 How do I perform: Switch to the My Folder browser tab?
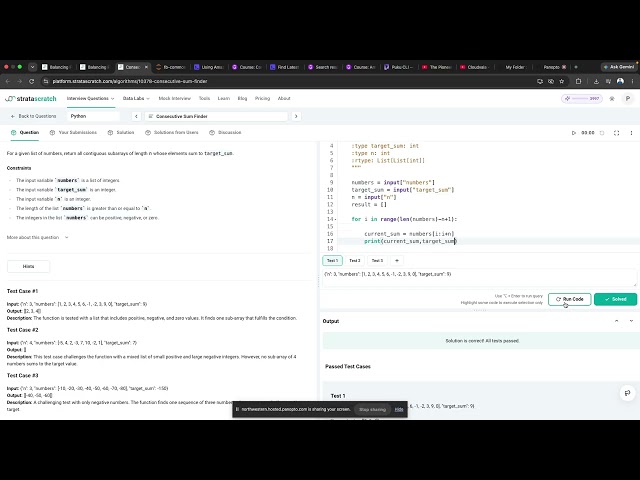point(515,67)
